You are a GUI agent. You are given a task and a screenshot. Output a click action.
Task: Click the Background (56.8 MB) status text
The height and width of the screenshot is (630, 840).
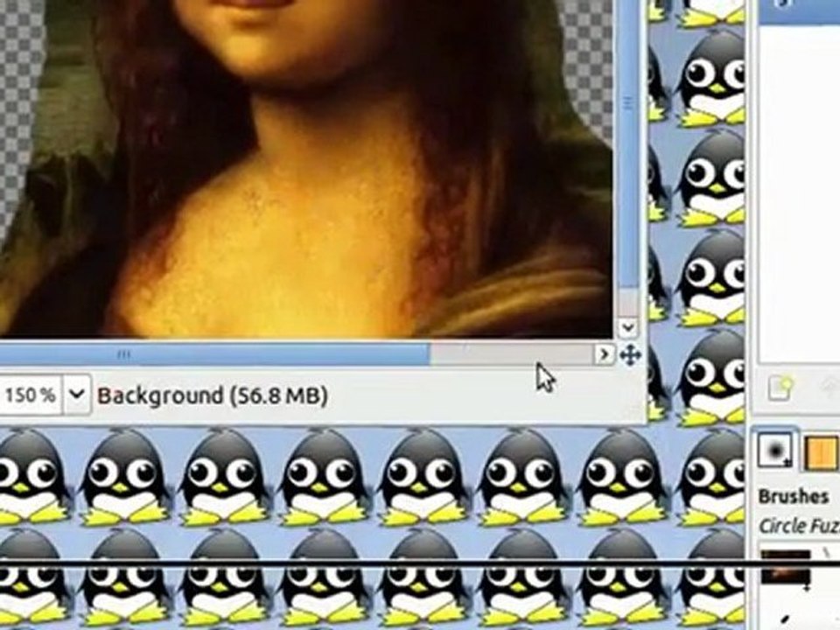212,395
